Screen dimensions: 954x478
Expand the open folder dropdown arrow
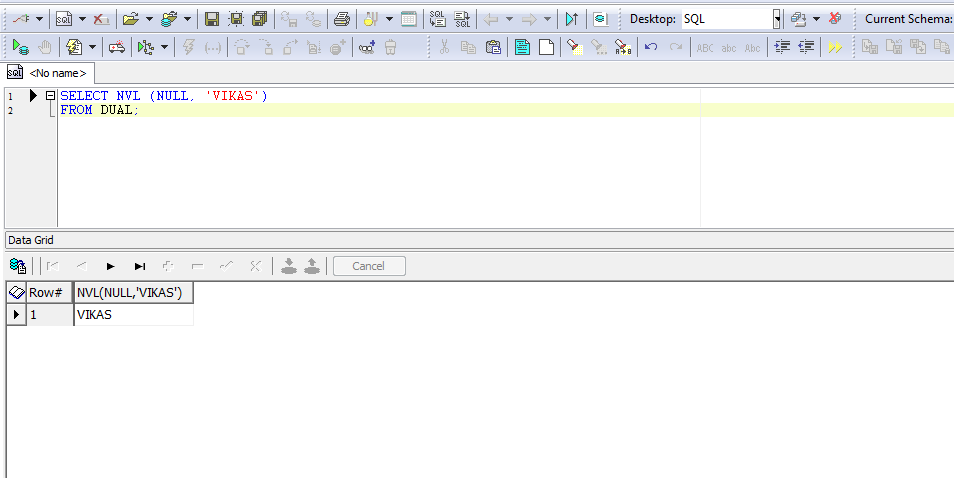[147, 19]
